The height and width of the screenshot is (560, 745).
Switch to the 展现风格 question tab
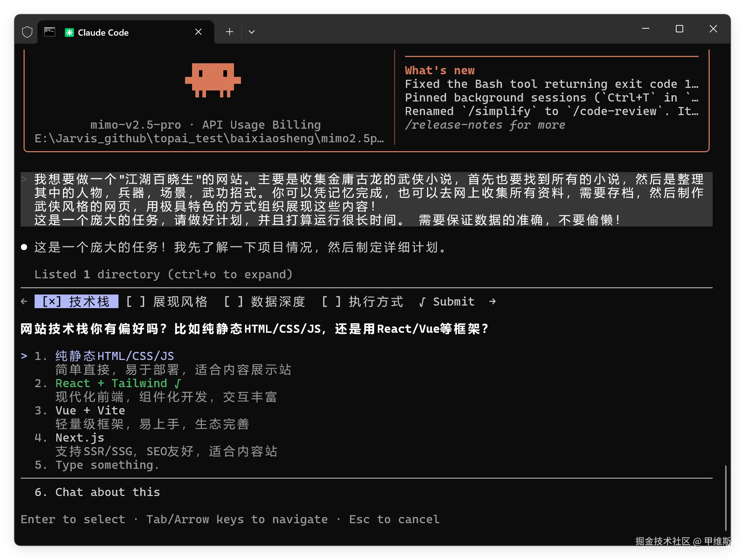(167, 302)
